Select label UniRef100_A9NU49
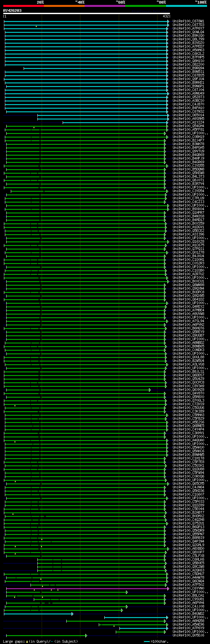The width and height of the screenshot is (210, 644). click(x=188, y=94)
